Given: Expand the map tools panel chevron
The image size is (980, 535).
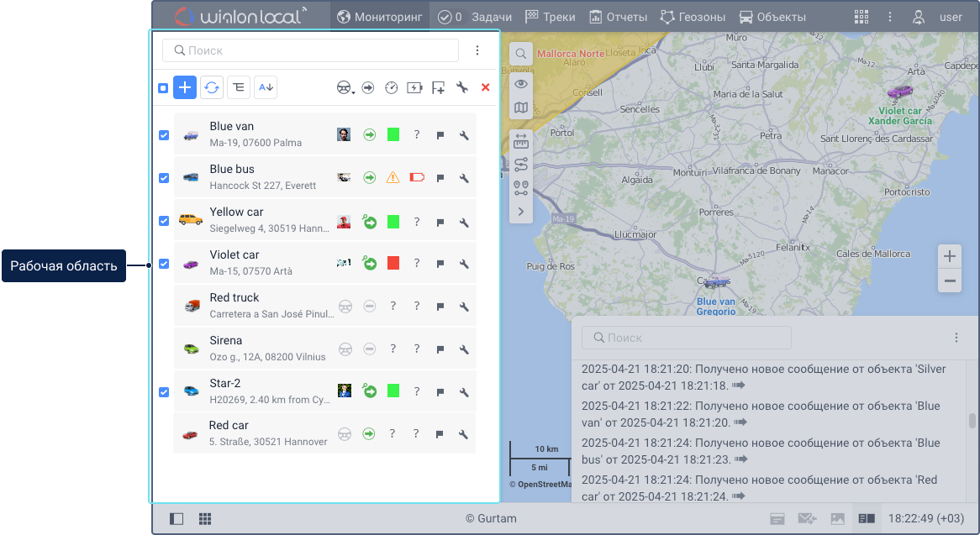Looking at the screenshot, I should pos(521,212).
